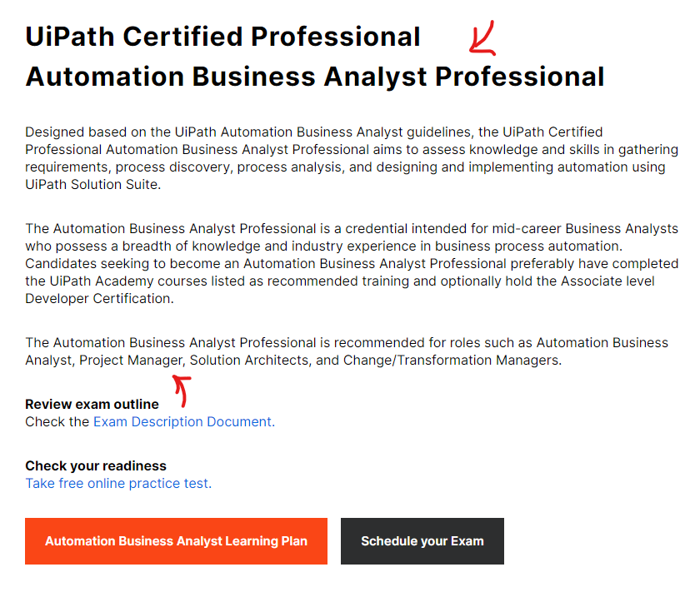Click the words Project Manager in the roles list
Screen dimensions: 700x592
132,360
